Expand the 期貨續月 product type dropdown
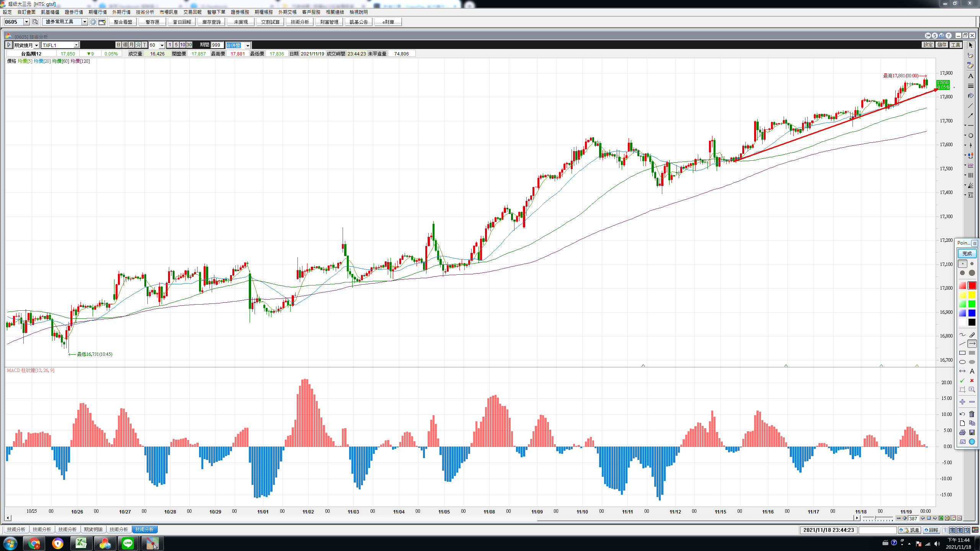This screenshot has width=980, height=551. (x=36, y=45)
